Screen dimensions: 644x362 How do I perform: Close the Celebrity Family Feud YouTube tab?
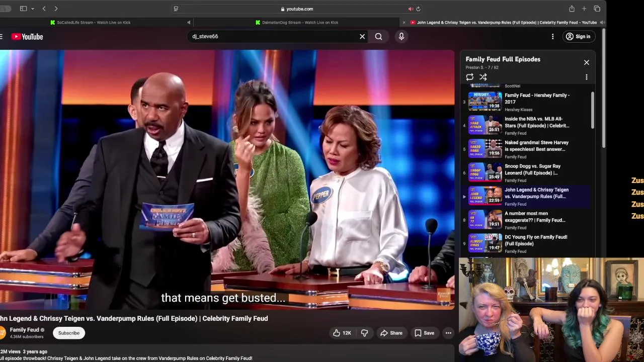click(x=404, y=22)
